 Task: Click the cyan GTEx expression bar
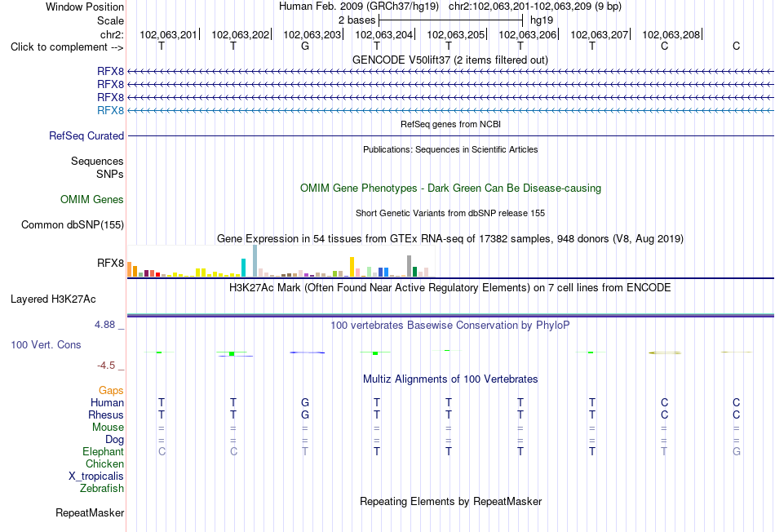click(x=244, y=268)
